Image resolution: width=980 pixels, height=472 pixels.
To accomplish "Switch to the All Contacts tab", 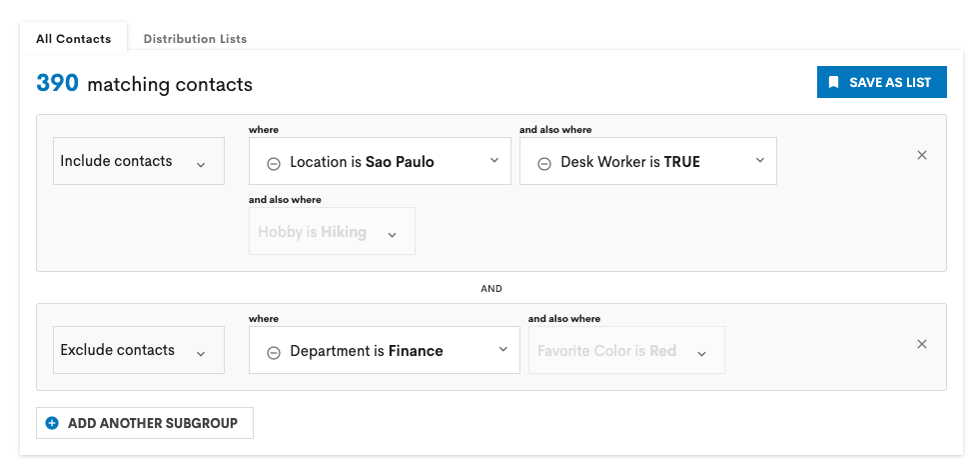I will [74, 38].
